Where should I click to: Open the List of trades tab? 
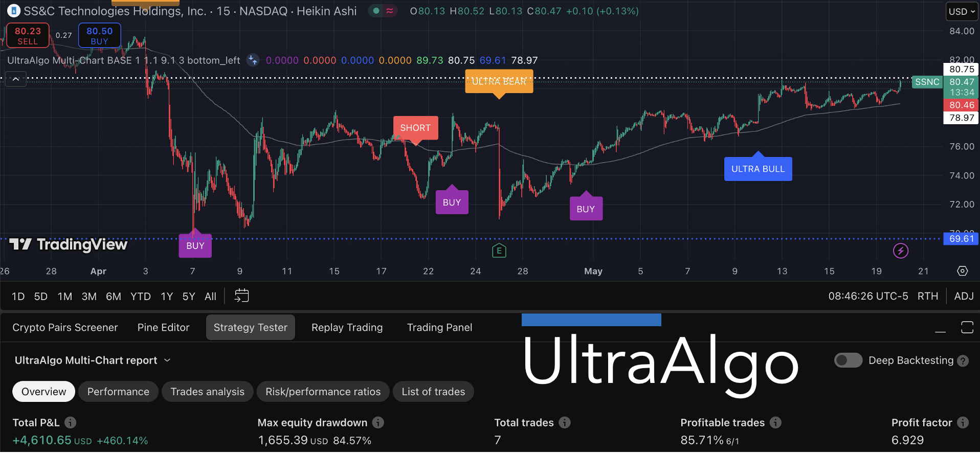(x=433, y=392)
